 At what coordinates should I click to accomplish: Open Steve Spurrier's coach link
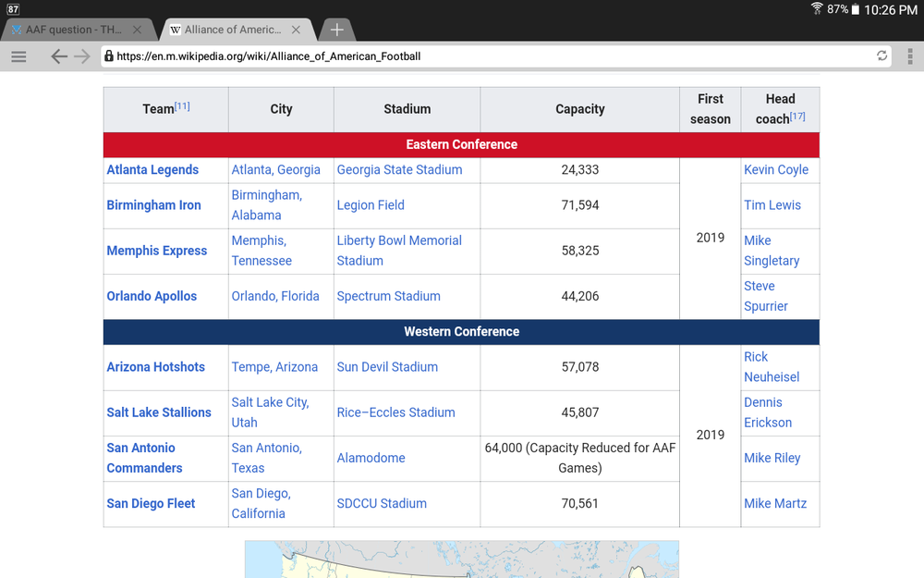pyautogui.click(x=765, y=296)
